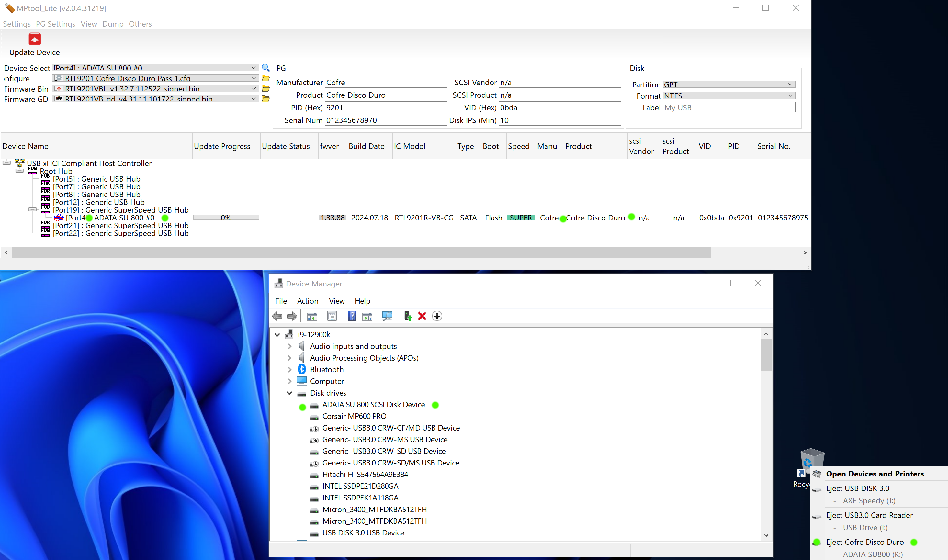Click the Disable device down-arrow icon
Viewport: 948px width, 560px height.
coord(437,316)
